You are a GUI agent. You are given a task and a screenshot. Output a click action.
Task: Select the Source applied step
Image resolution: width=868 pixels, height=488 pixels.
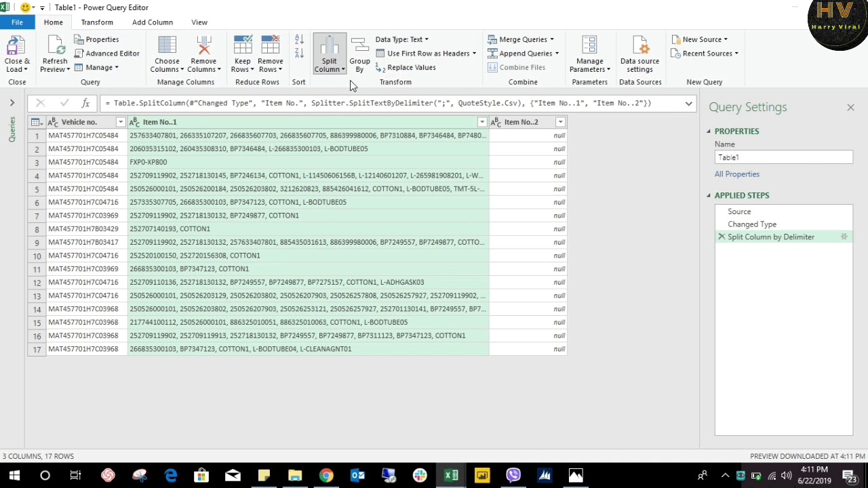tap(783, 211)
